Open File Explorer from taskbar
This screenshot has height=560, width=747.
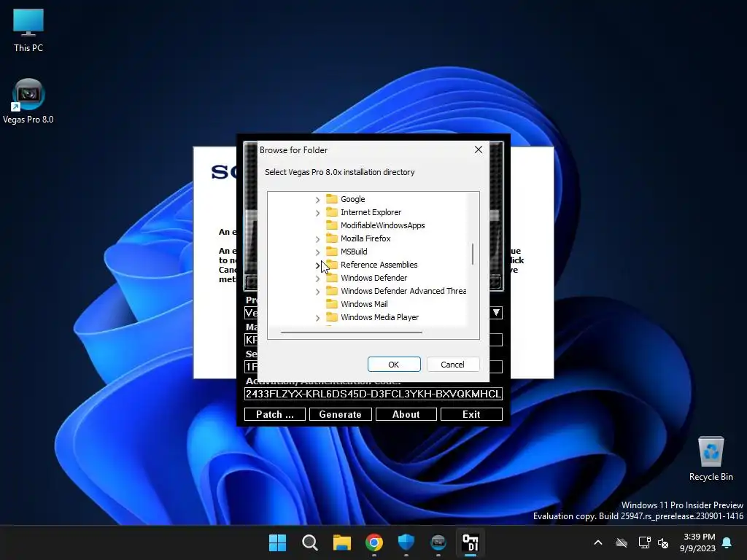pos(341,542)
